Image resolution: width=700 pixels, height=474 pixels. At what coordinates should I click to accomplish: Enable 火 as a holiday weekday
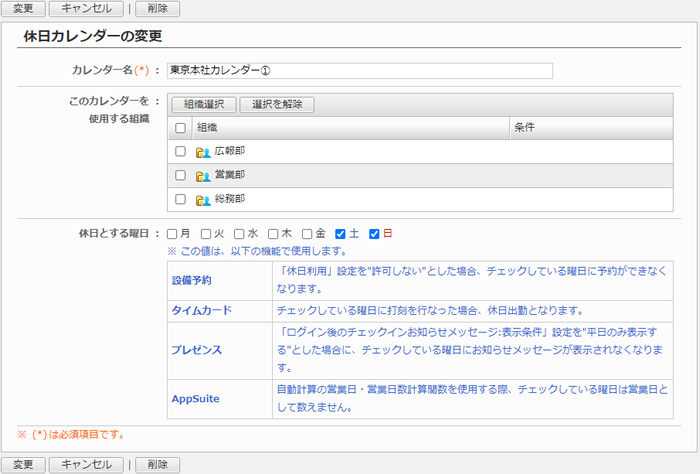[206, 234]
